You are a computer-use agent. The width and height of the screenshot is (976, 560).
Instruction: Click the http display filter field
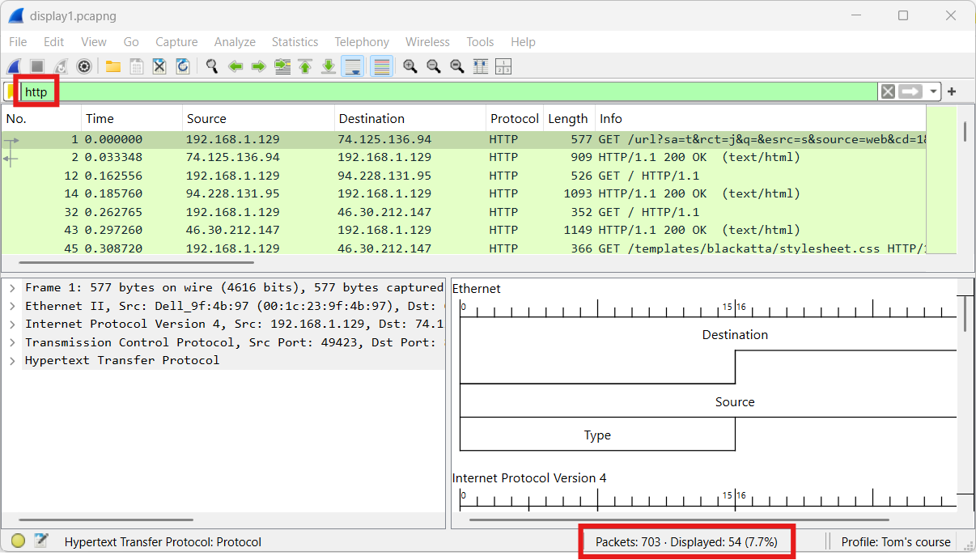(449, 91)
